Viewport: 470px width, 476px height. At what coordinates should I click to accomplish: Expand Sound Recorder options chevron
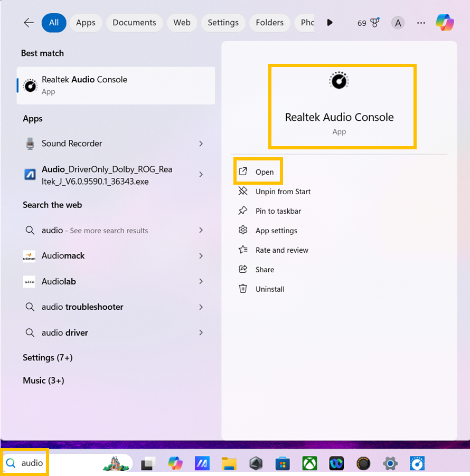click(201, 144)
